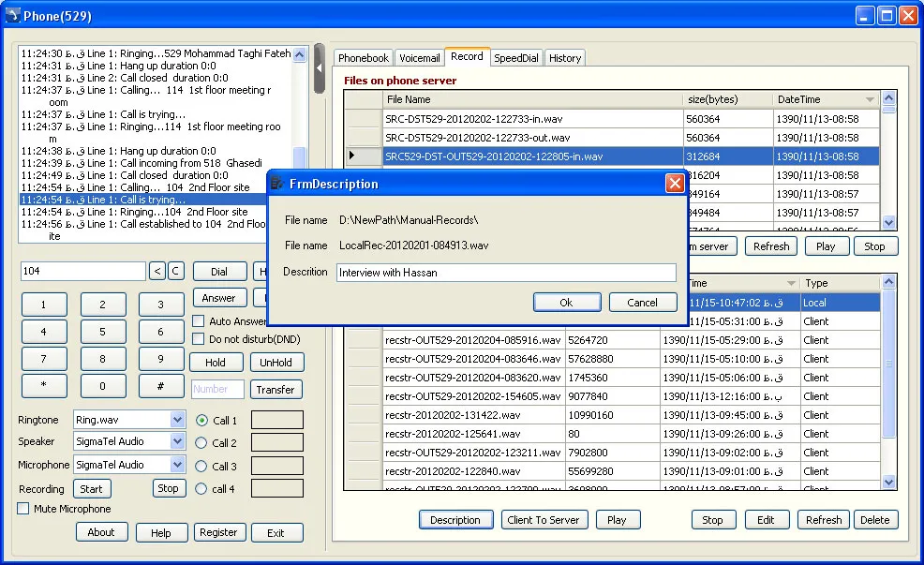The image size is (924, 565).
Task: Click the Exit button
Action: (x=276, y=532)
